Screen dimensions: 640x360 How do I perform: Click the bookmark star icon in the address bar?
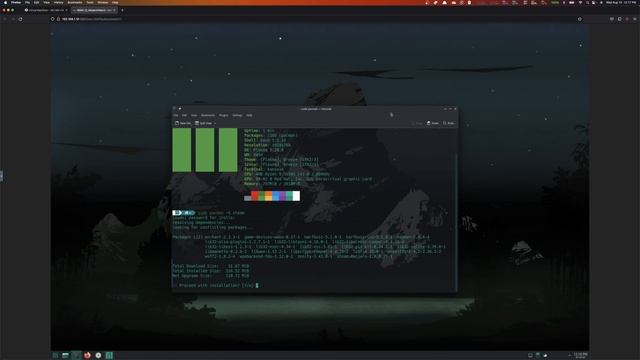[x=580, y=19]
